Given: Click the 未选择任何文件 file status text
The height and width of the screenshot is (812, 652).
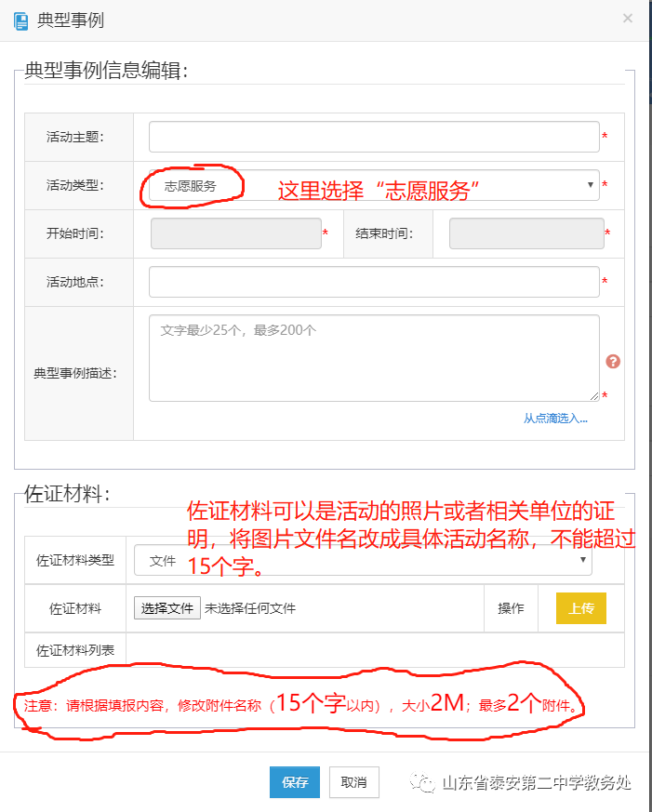Looking at the screenshot, I should pyautogui.click(x=250, y=608).
